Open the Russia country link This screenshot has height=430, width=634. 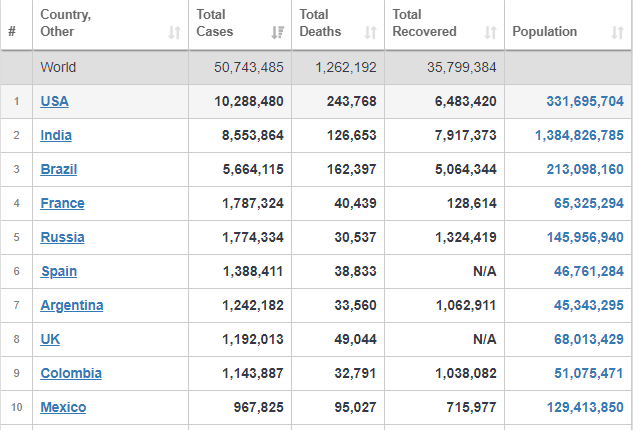click(x=62, y=237)
